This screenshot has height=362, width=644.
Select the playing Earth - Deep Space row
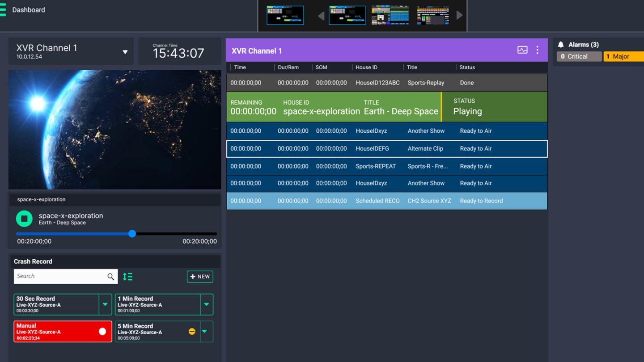point(387,107)
